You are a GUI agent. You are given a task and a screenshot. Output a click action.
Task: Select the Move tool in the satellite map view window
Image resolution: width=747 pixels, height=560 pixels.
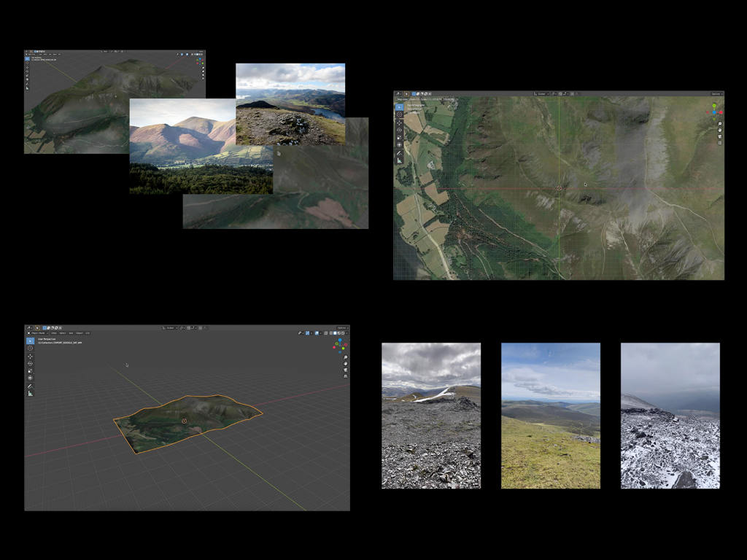[399, 122]
